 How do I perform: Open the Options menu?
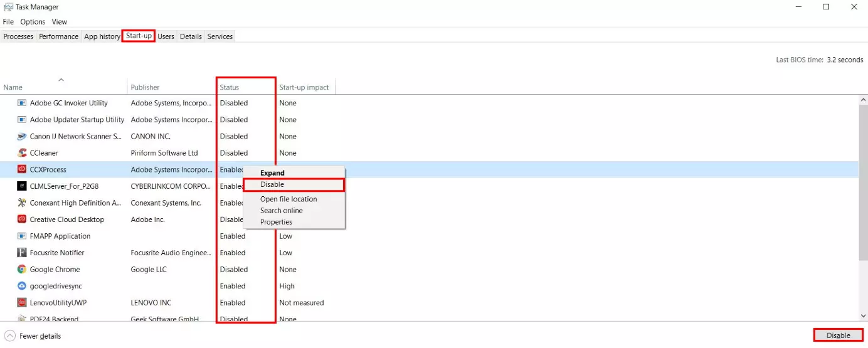click(33, 22)
